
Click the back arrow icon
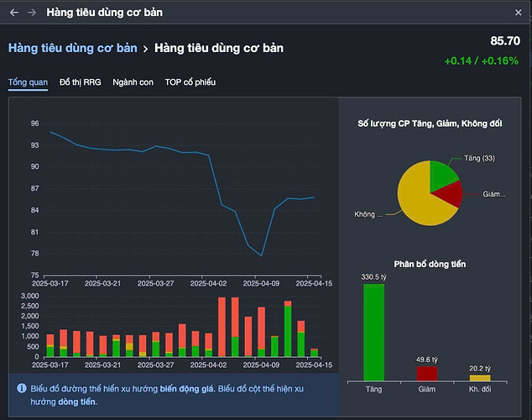(x=13, y=13)
